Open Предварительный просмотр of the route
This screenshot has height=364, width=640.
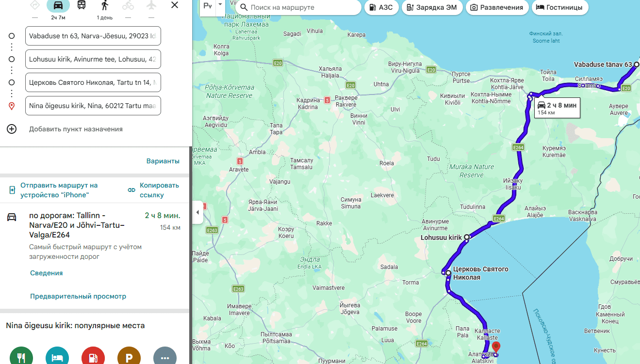[78, 296]
